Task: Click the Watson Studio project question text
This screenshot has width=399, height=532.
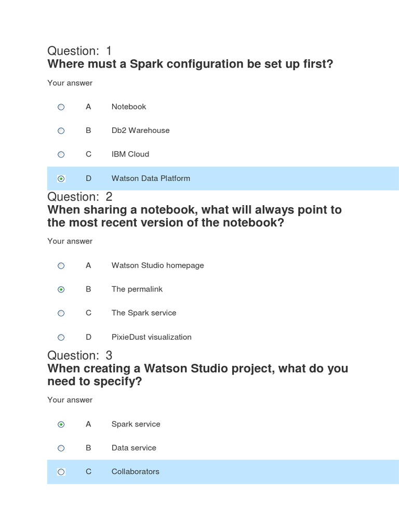Action: tap(197, 375)
